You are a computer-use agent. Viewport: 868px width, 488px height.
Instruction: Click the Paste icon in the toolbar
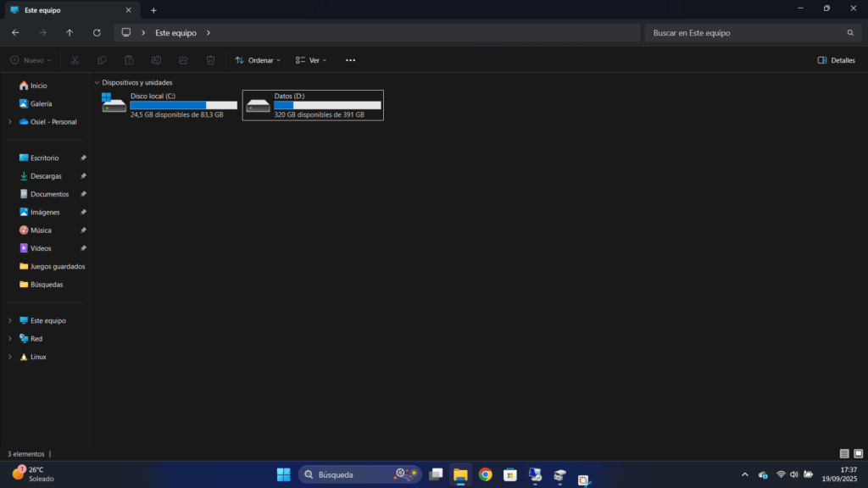pos(129,60)
